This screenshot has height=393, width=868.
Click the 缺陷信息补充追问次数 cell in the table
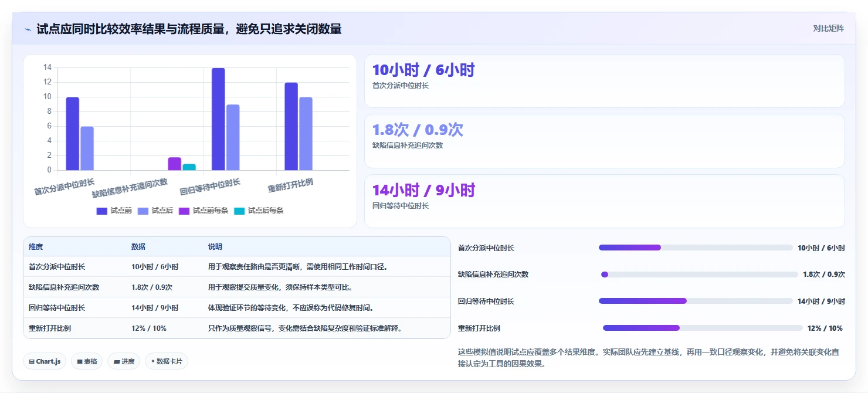pyautogui.click(x=64, y=287)
